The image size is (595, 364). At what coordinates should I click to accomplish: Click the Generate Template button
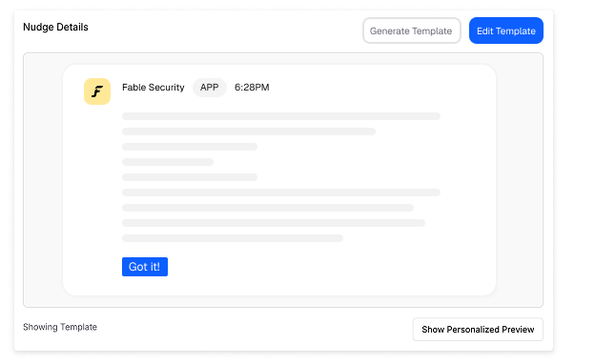tap(411, 30)
